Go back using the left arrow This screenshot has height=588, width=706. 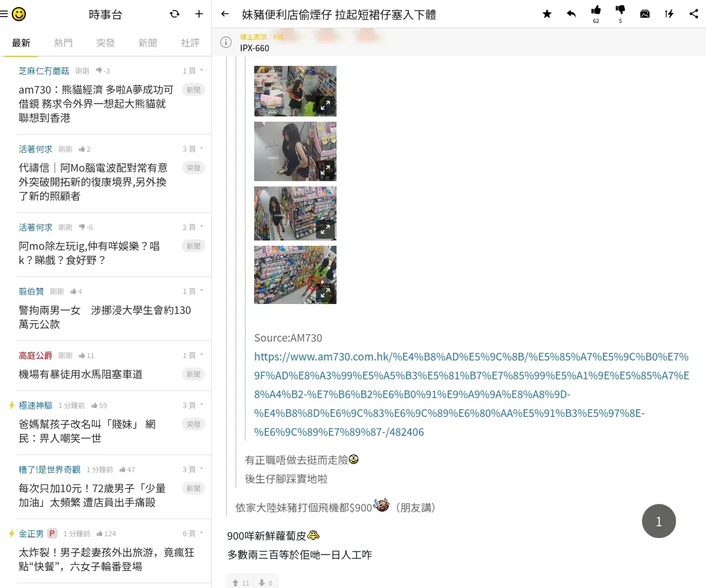(x=225, y=14)
